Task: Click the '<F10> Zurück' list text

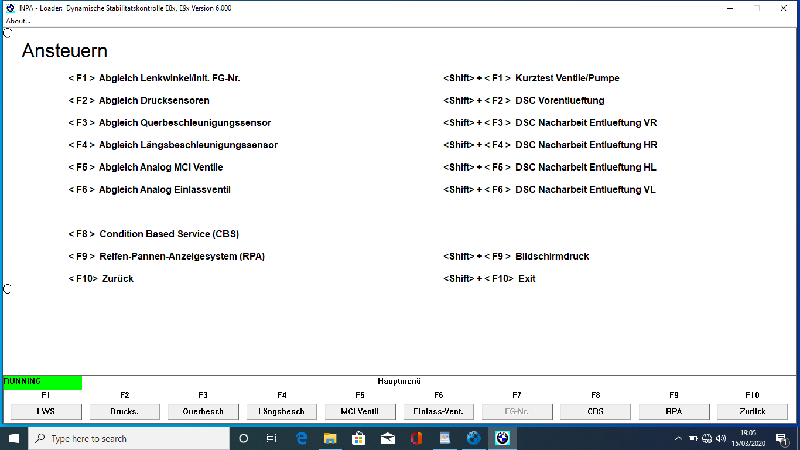Action: point(101,279)
